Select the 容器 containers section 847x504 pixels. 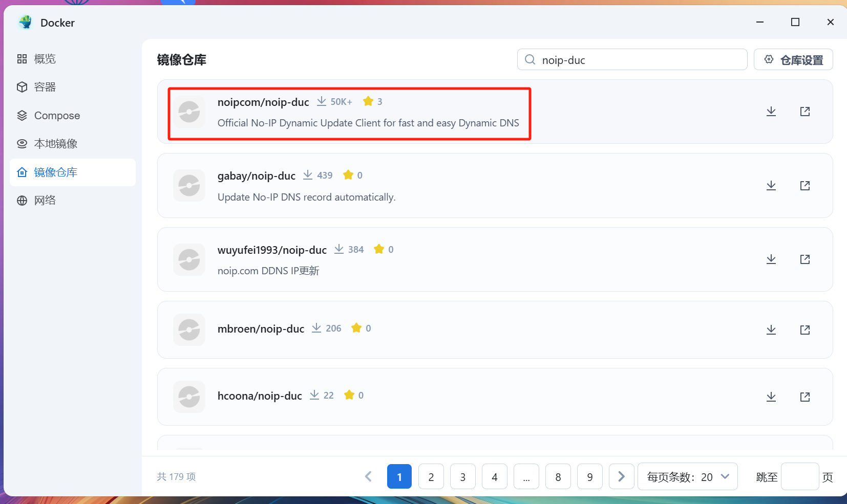pyautogui.click(x=45, y=86)
